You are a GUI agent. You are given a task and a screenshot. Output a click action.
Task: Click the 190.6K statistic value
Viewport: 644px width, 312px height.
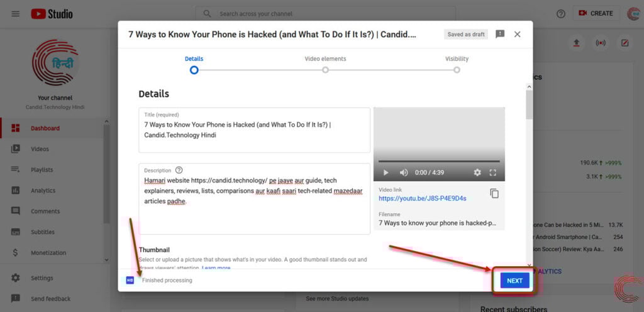(590, 163)
